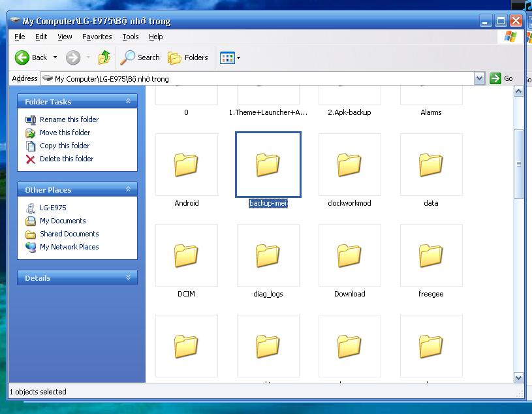The image size is (532, 414).
Task: Maximize the explorer window
Action: click(x=501, y=21)
